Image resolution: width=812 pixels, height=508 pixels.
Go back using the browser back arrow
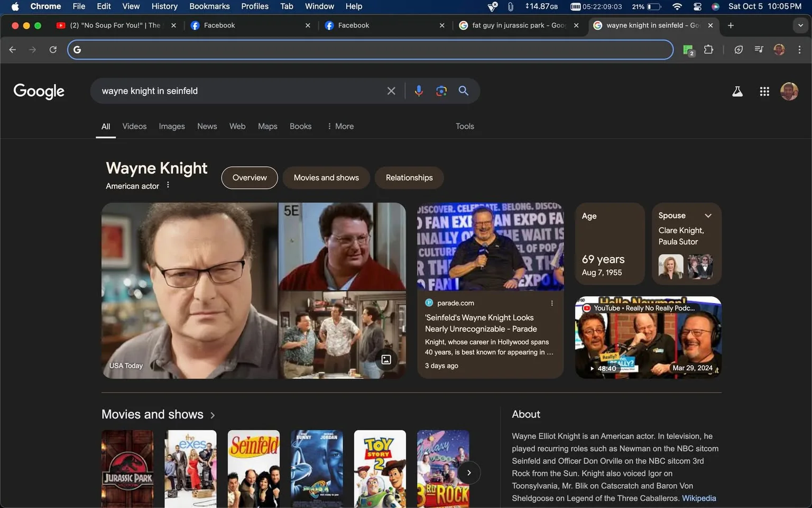pos(13,50)
